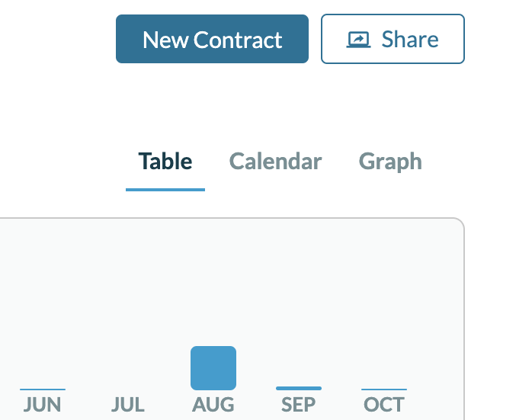Image resolution: width=532 pixels, height=420 pixels.
Task: Select the JUN month label
Action: pos(43,404)
